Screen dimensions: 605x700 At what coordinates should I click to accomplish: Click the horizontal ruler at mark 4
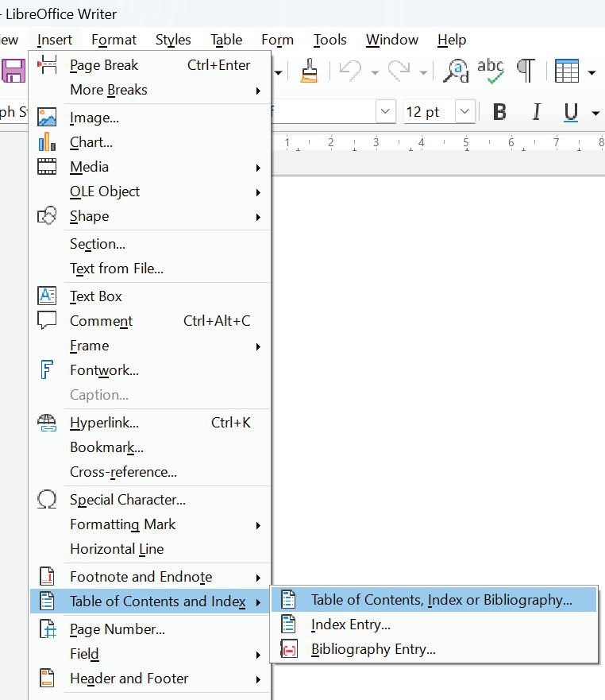tap(421, 142)
